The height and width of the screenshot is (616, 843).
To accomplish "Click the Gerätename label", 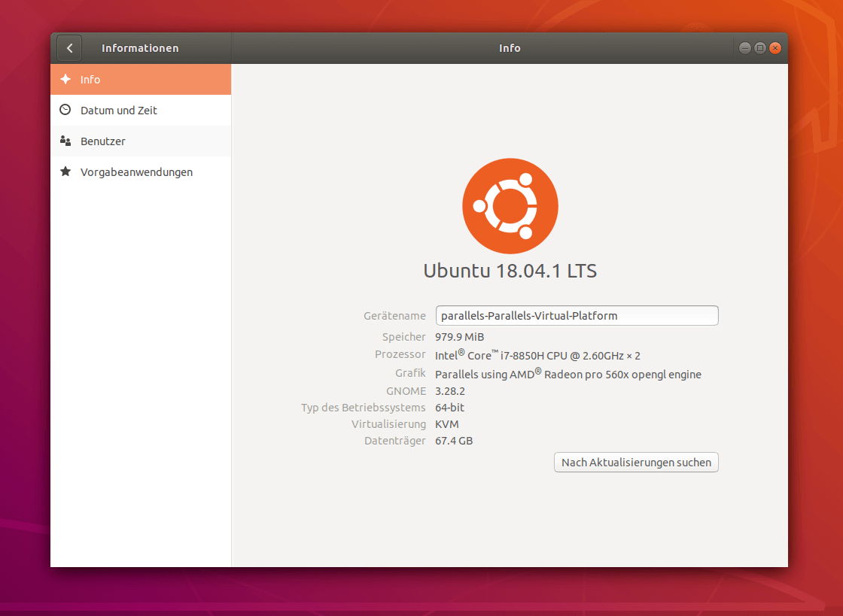I will pyautogui.click(x=394, y=316).
